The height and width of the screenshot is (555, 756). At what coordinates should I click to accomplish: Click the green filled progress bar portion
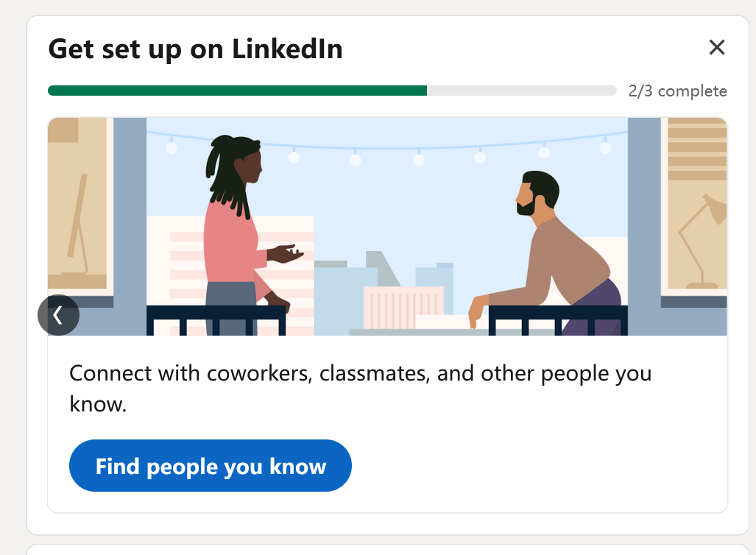coord(237,91)
